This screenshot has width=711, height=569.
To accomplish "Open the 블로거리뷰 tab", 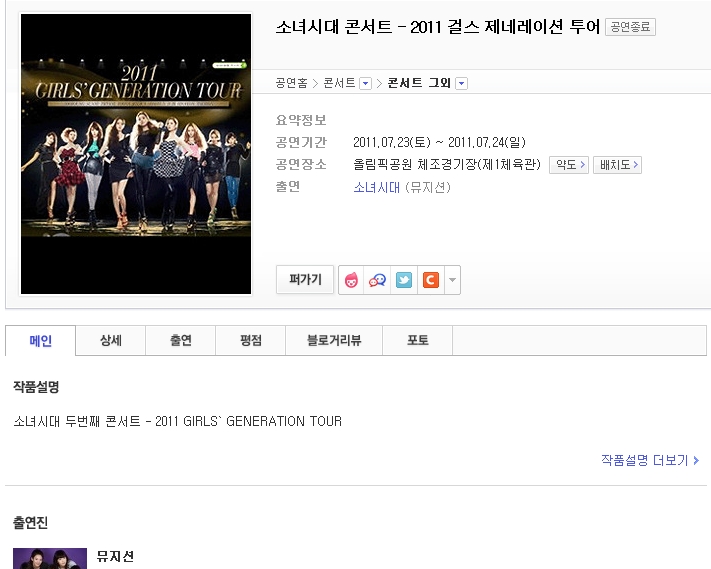I will tap(334, 340).
